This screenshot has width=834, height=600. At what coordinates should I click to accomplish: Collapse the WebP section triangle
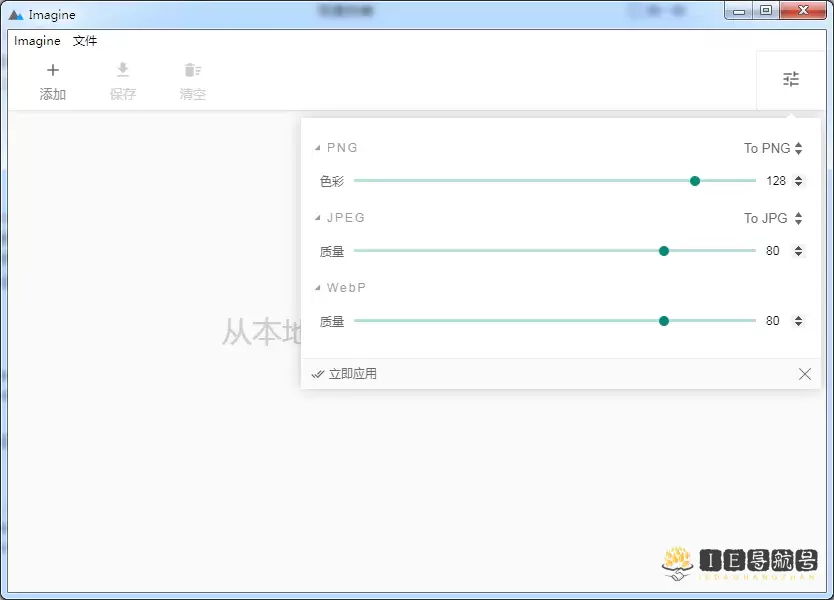318,288
